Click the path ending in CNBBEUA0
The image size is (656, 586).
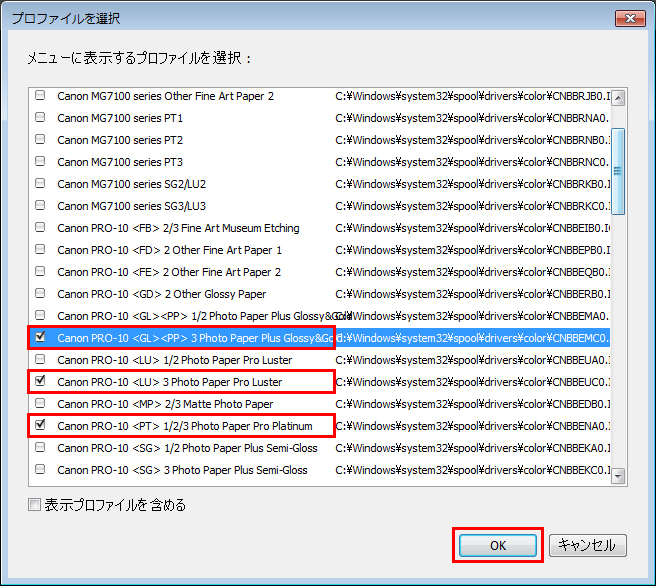472,360
